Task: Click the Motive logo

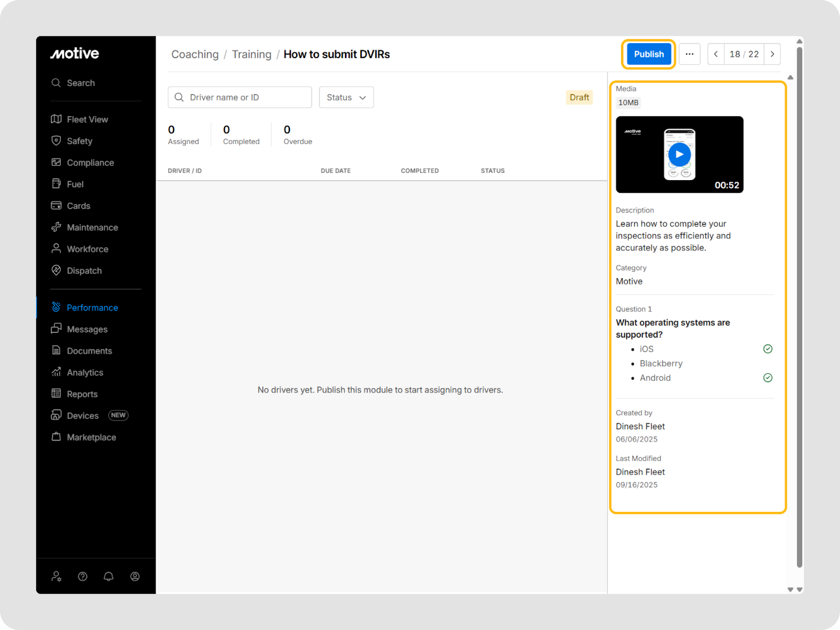Action: tap(75, 54)
